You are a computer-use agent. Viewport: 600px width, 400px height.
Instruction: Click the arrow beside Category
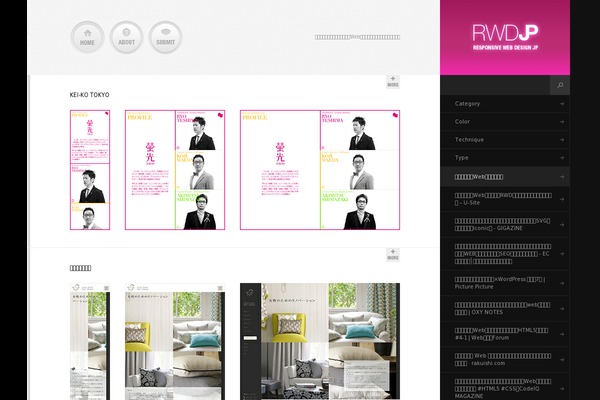tap(562, 104)
